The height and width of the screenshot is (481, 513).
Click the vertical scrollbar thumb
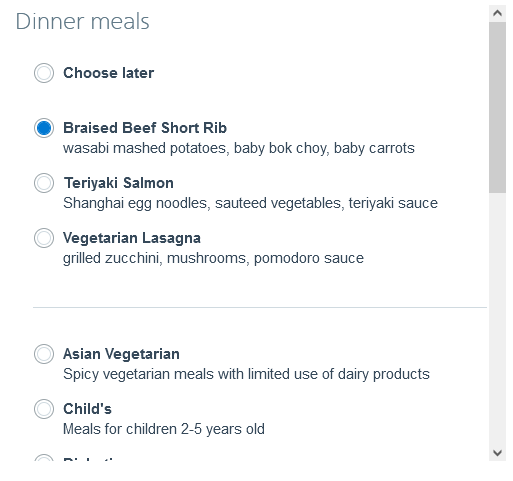(x=497, y=107)
